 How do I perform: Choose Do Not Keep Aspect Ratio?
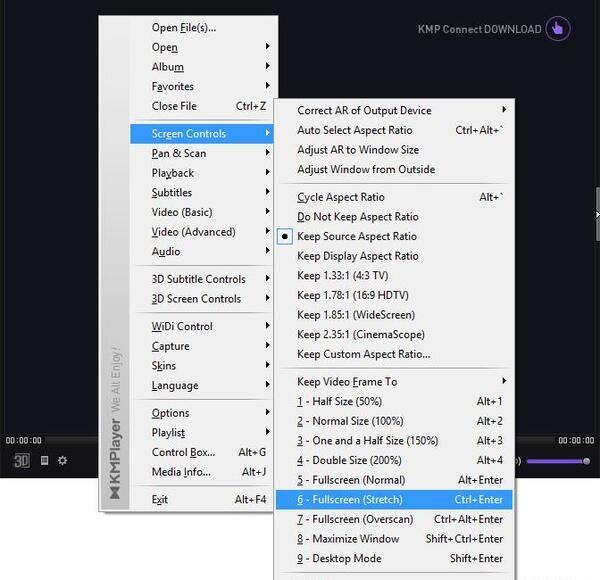tap(394, 217)
